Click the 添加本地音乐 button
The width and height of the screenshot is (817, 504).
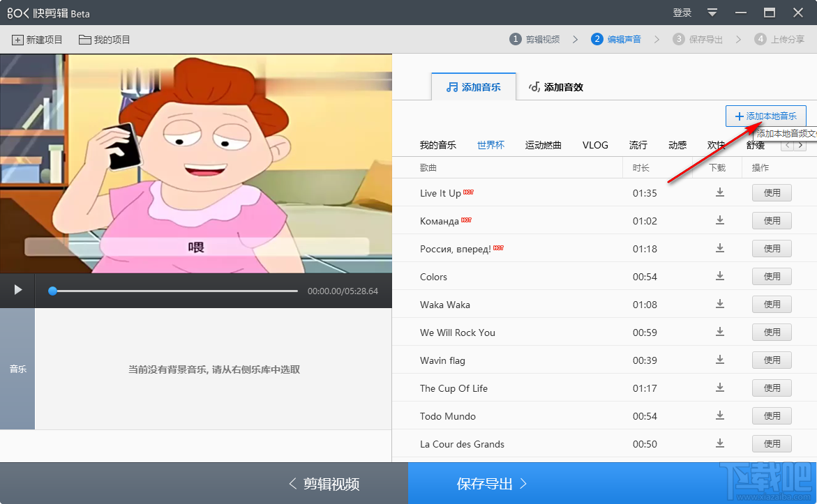765,116
